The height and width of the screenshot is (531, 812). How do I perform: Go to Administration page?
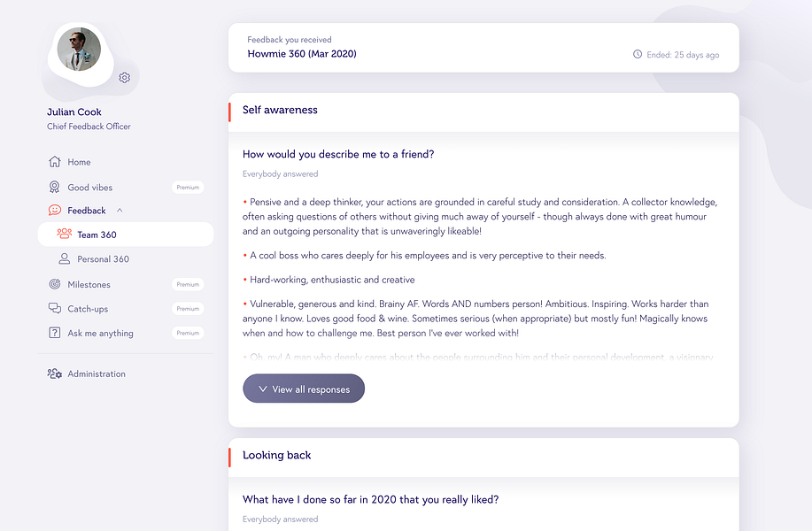coord(97,373)
